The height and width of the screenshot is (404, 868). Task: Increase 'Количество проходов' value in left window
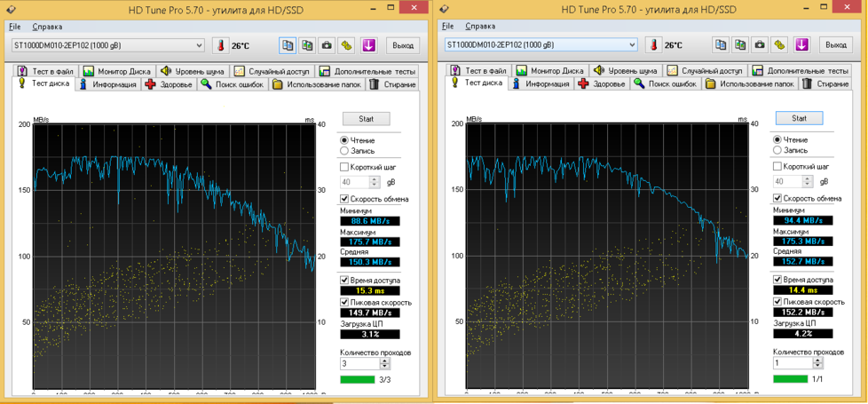tap(385, 360)
